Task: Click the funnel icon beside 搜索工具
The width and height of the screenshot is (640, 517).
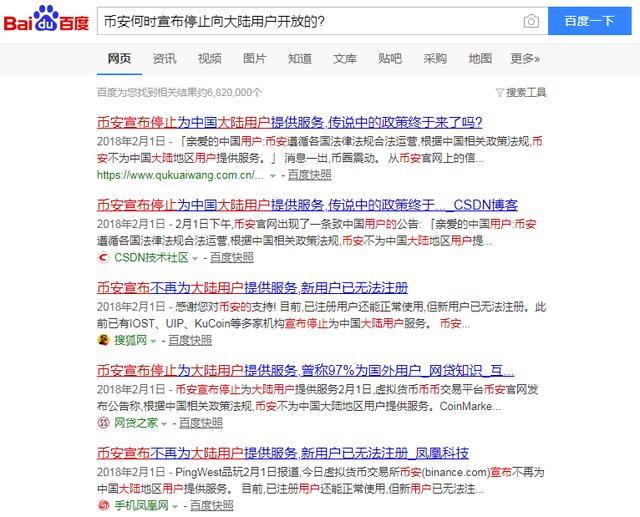Action: pyautogui.click(x=500, y=93)
